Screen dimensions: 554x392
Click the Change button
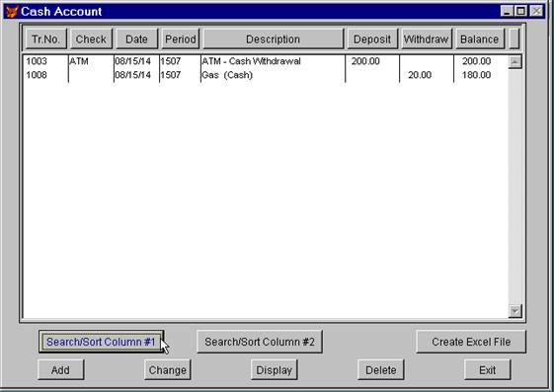click(x=168, y=370)
